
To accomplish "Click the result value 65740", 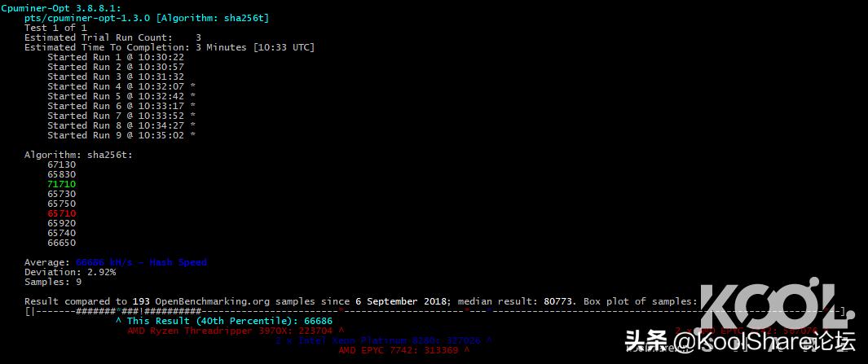I will 61,233.
